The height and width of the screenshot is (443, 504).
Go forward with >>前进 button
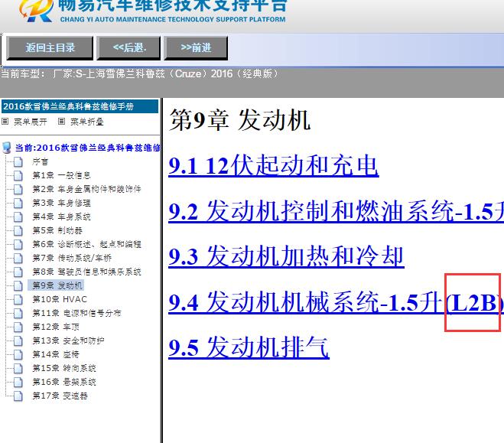point(196,48)
